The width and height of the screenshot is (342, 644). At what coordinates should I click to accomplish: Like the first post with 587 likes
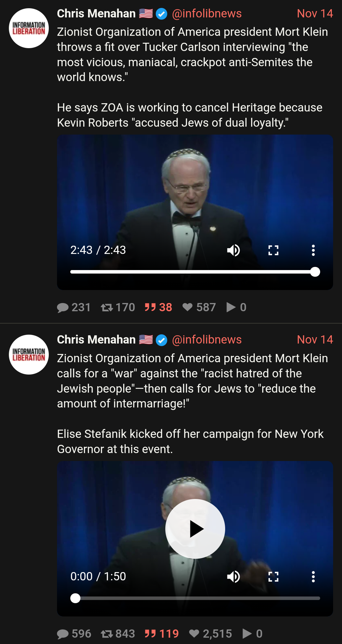199,307
